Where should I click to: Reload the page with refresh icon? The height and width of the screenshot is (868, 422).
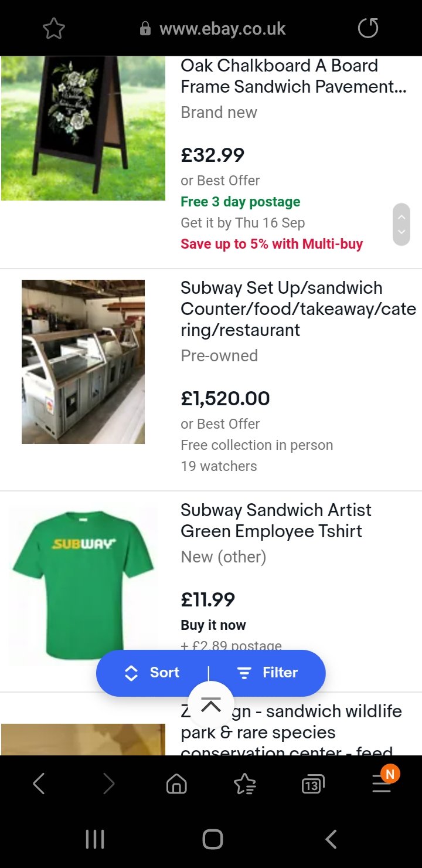368,28
